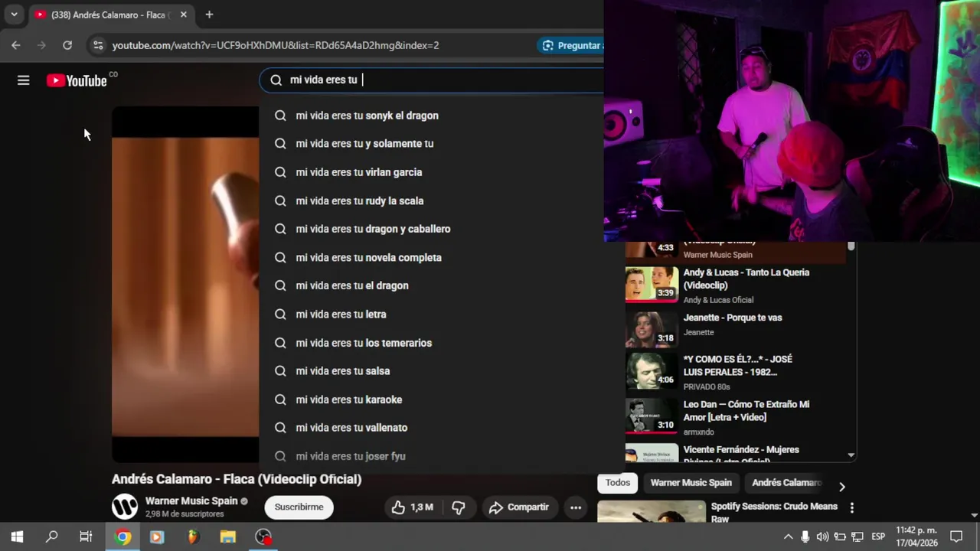Open File Explorer from the taskbar

(x=227, y=536)
